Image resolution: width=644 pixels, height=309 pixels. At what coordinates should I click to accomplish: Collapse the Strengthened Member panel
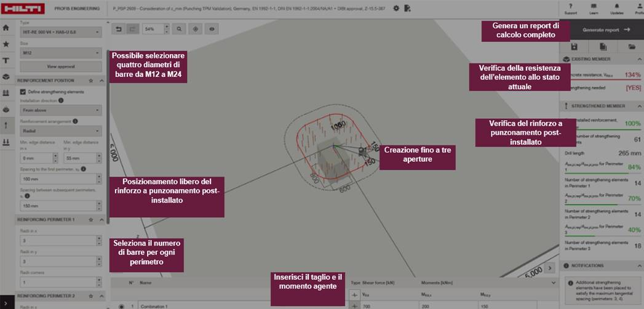[639, 106]
